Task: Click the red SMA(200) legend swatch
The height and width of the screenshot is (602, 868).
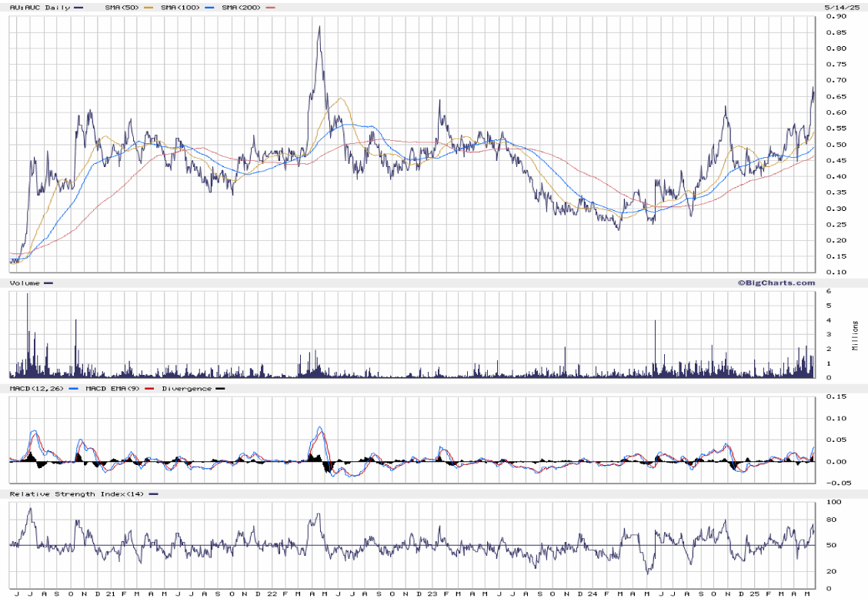Action: (271, 8)
